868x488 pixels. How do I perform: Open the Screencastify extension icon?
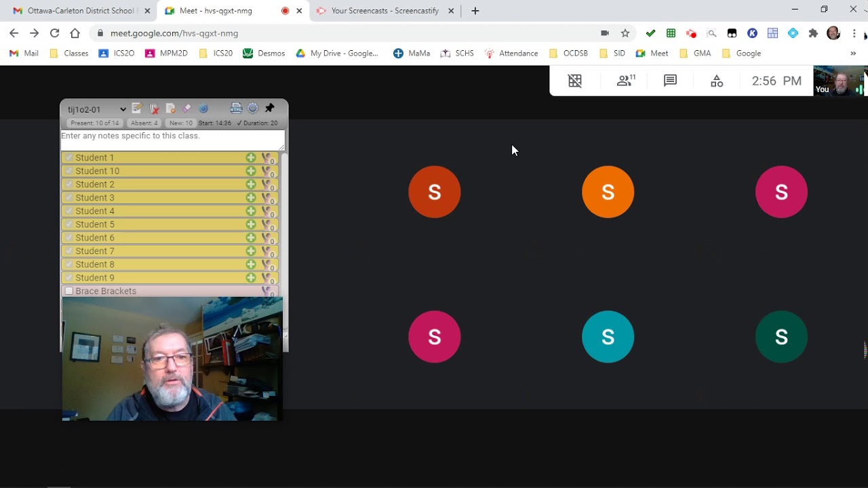pos(691,33)
